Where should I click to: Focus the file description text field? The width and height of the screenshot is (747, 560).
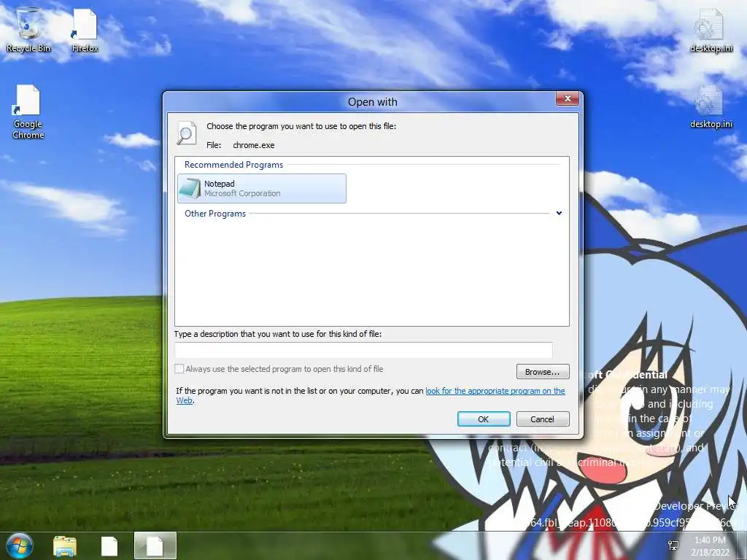point(363,350)
